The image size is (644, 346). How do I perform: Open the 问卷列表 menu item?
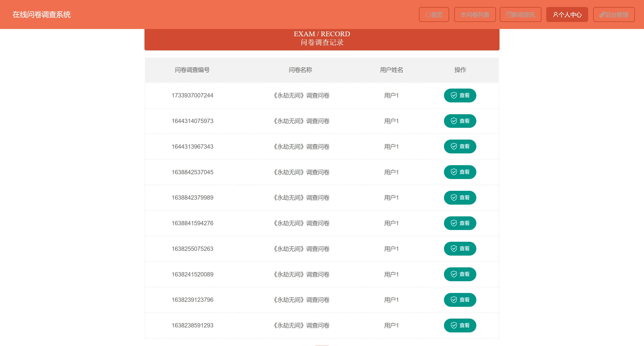click(x=475, y=15)
